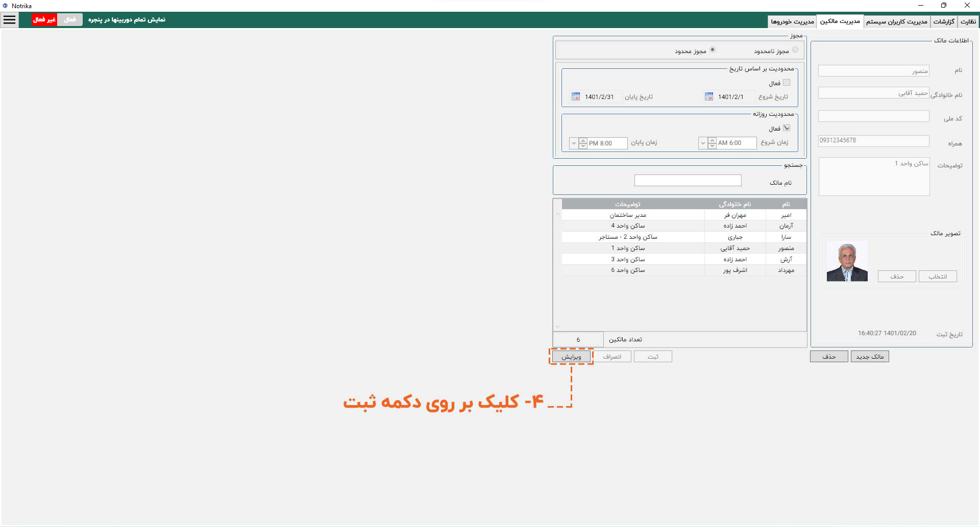
Task: Select the مجوز محدود radio button
Action: point(713,50)
